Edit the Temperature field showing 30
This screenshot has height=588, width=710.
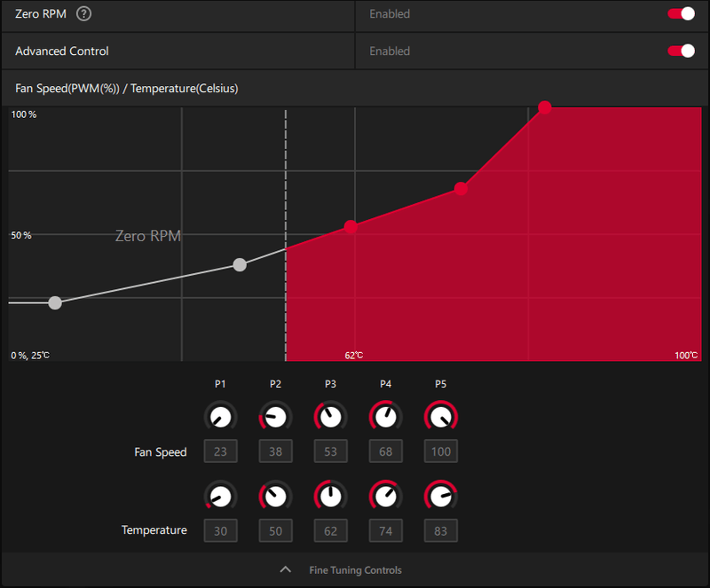pos(220,530)
